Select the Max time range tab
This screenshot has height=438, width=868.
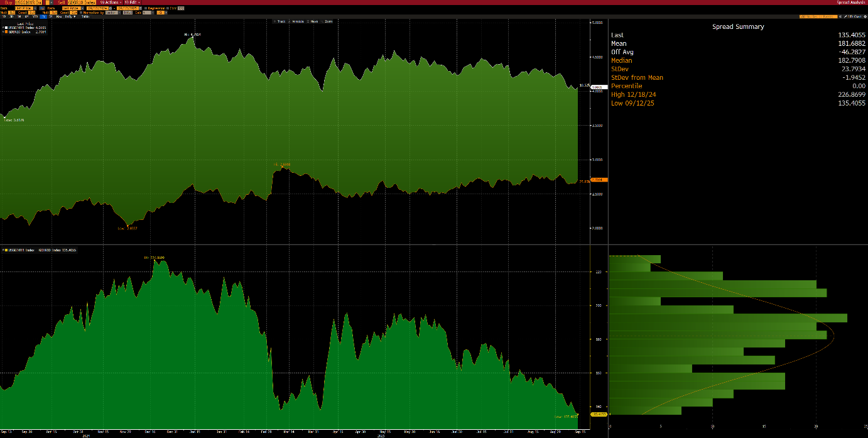pyautogui.click(x=58, y=16)
